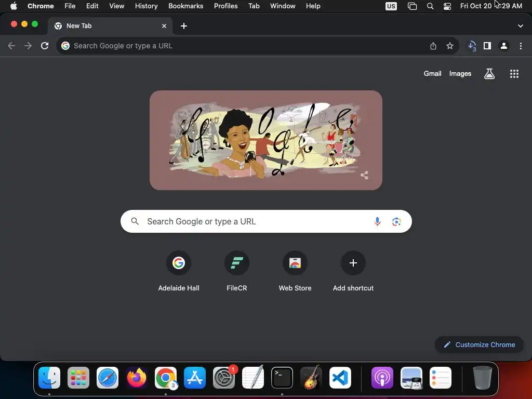Open the Help menu
Image resolution: width=532 pixels, height=399 pixels.
pos(313,6)
